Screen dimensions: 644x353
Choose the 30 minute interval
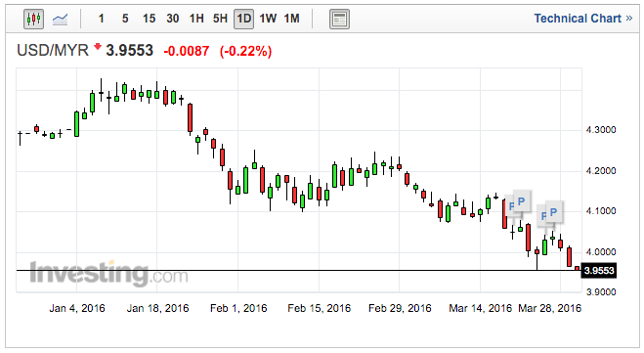[173, 19]
